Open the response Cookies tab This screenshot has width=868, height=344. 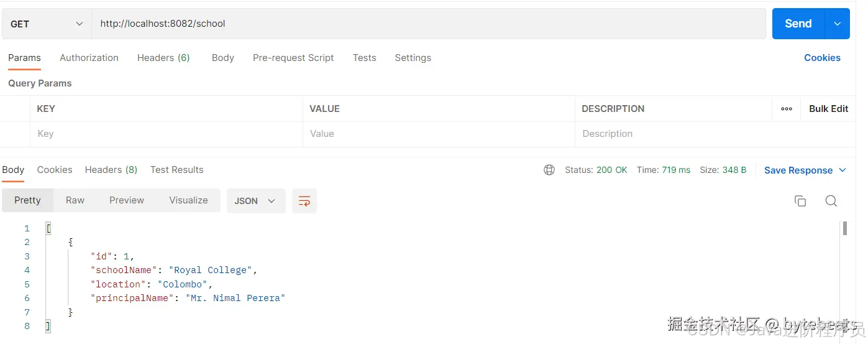(55, 170)
